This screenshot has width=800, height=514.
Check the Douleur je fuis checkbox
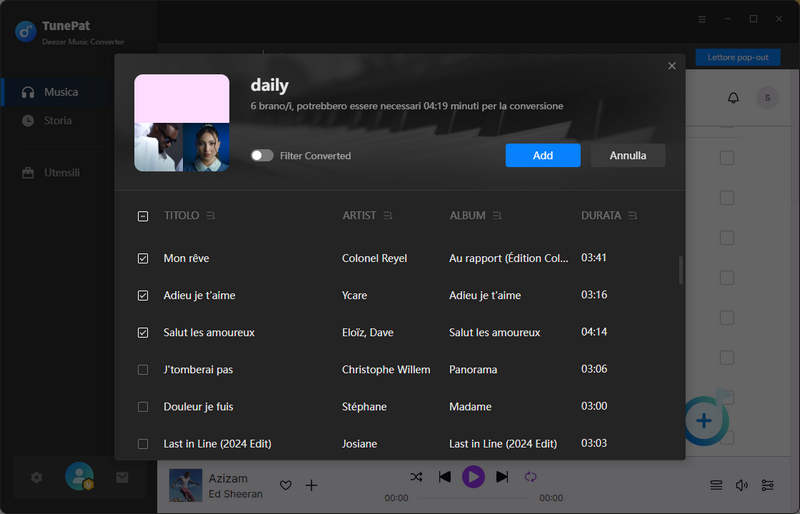click(x=143, y=407)
